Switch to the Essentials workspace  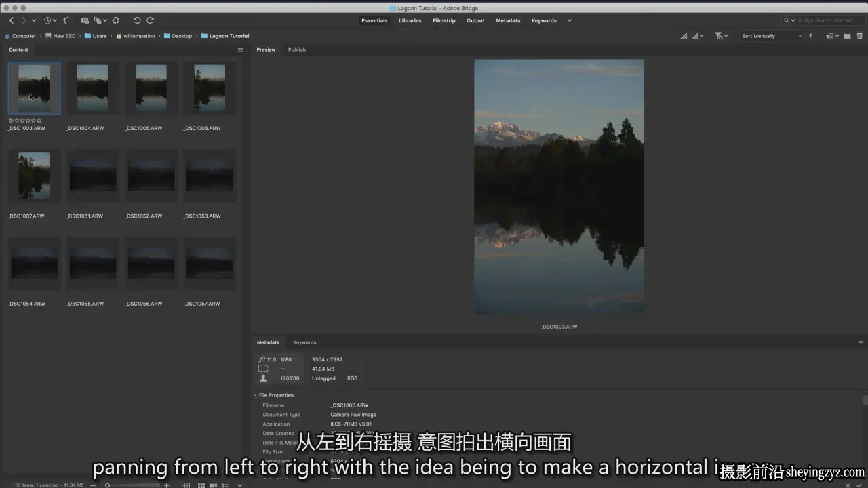pyautogui.click(x=374, y=21)
